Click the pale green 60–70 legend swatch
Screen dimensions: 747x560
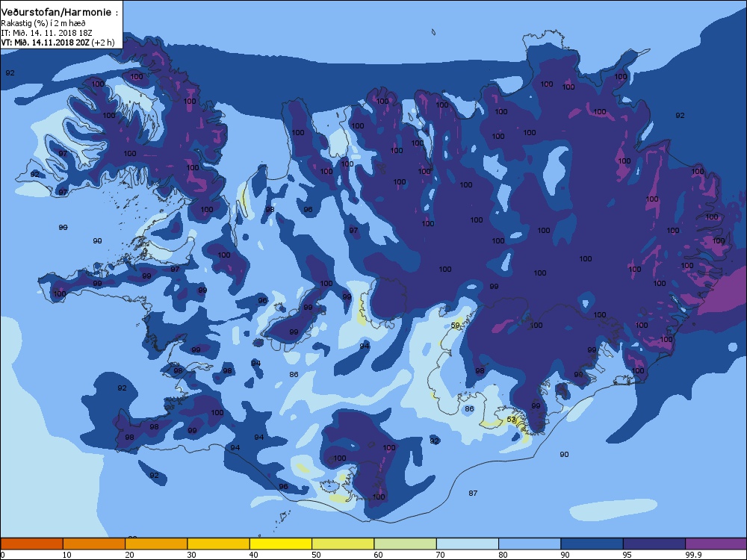[x=406, y=544]
